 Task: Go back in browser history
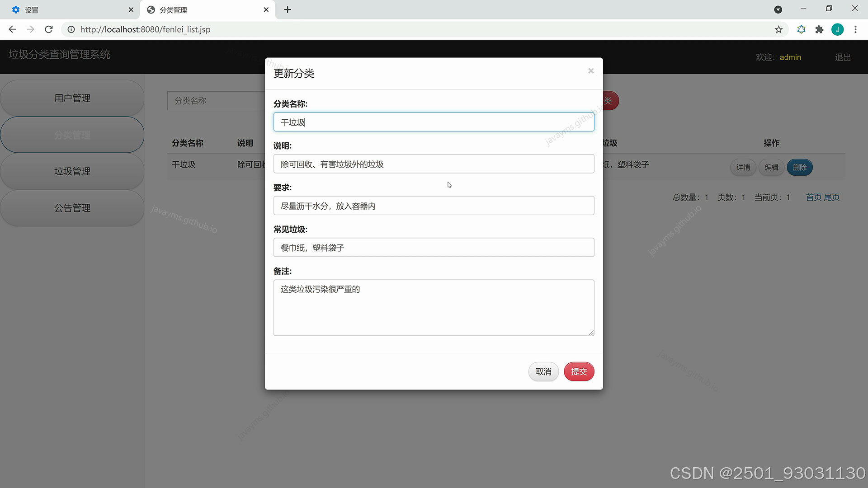(x=12, y=29)
